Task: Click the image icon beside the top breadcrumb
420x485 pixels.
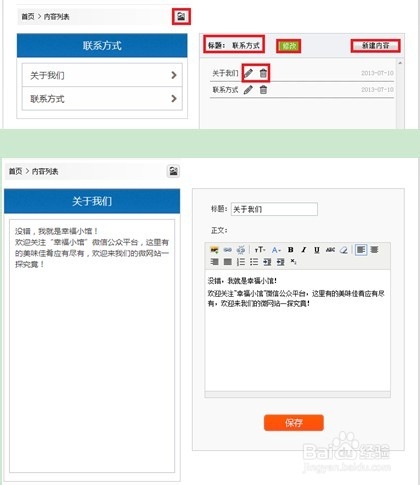Action: pyautogui.click(x=181, y=16)
